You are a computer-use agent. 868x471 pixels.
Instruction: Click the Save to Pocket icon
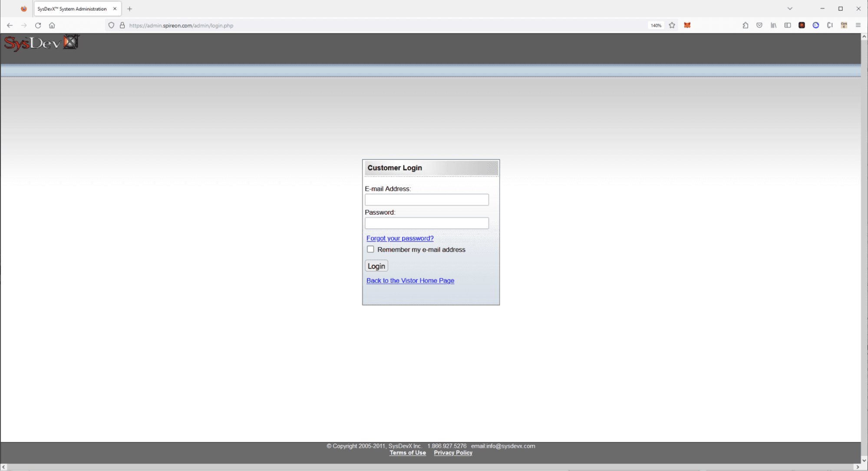click(759, 25)
